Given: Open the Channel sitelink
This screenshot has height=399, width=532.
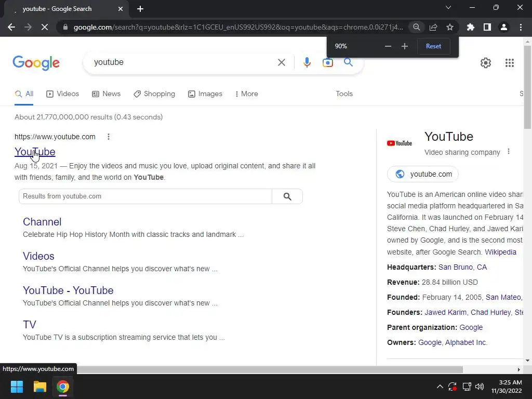Looking at the screenshot, I should click(x=42, y=222).
